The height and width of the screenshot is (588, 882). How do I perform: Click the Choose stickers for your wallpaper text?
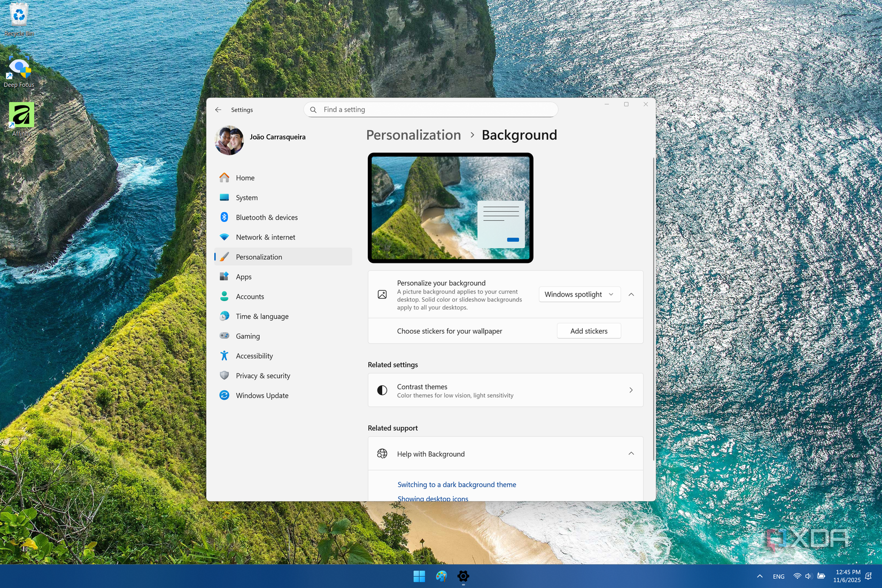point(450,331)
